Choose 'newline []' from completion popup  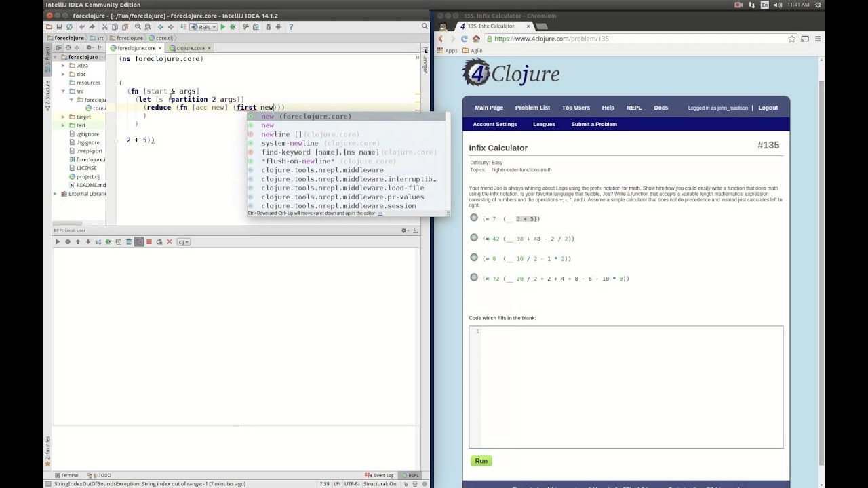point(348,134)
